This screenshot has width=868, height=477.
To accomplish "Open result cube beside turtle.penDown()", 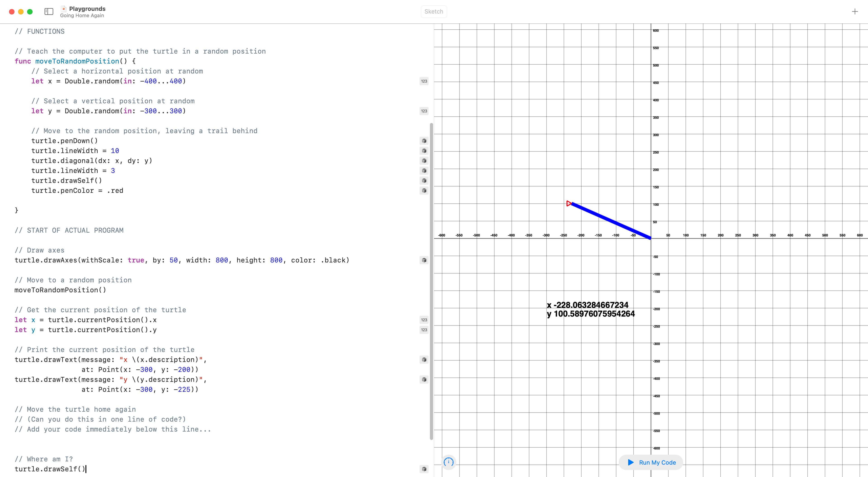I will 424,141.
